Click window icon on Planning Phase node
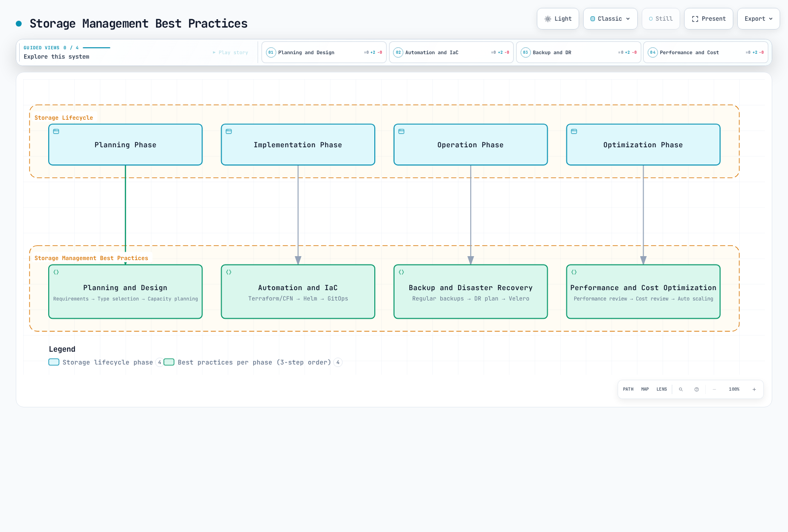The width and height of the screenshot is (788, 532). (56, 132)
